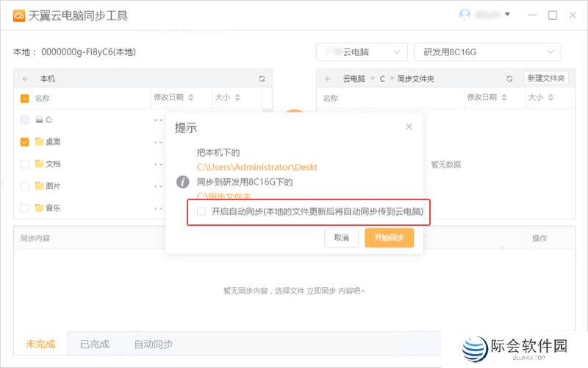Open the 文档 folder icon
The width and height of the screenshot is (588, 368).
tap(39, 163)
